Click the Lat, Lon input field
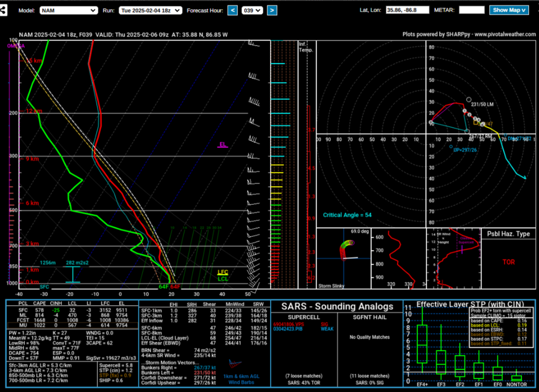 pos(407,10)
